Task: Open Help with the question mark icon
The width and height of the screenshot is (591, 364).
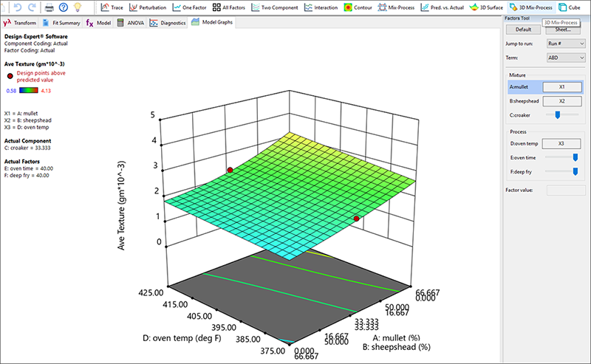Action: pyautogui.click(x=62, y=7)
